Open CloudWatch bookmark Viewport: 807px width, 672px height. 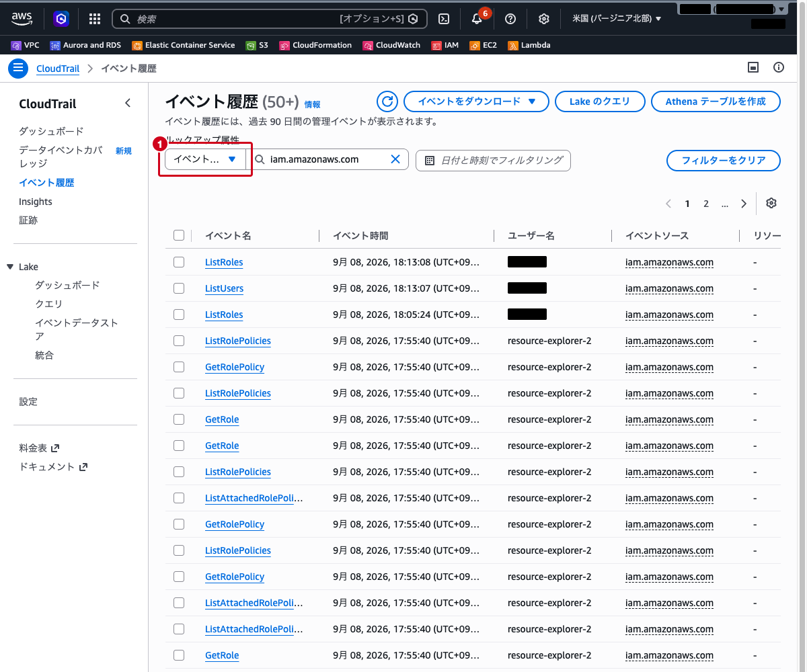(391, 45)
